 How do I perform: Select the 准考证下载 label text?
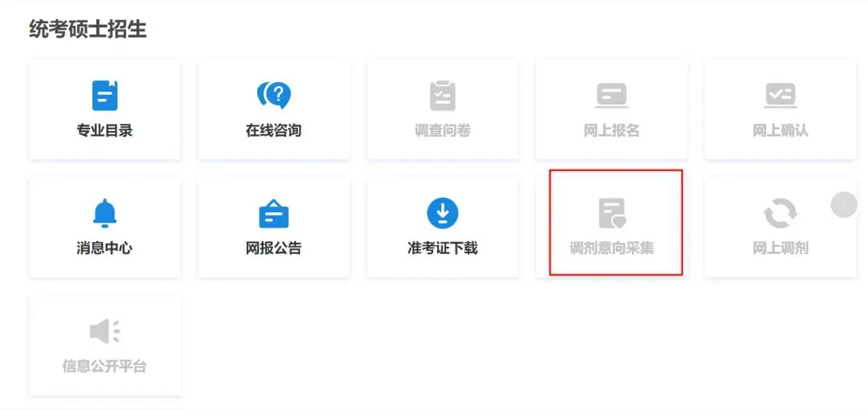point(442,248)
